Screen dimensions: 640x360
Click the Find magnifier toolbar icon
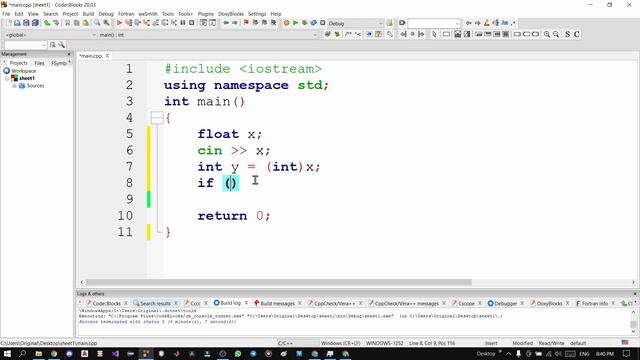pyautogui.click(x=97, y=23)
